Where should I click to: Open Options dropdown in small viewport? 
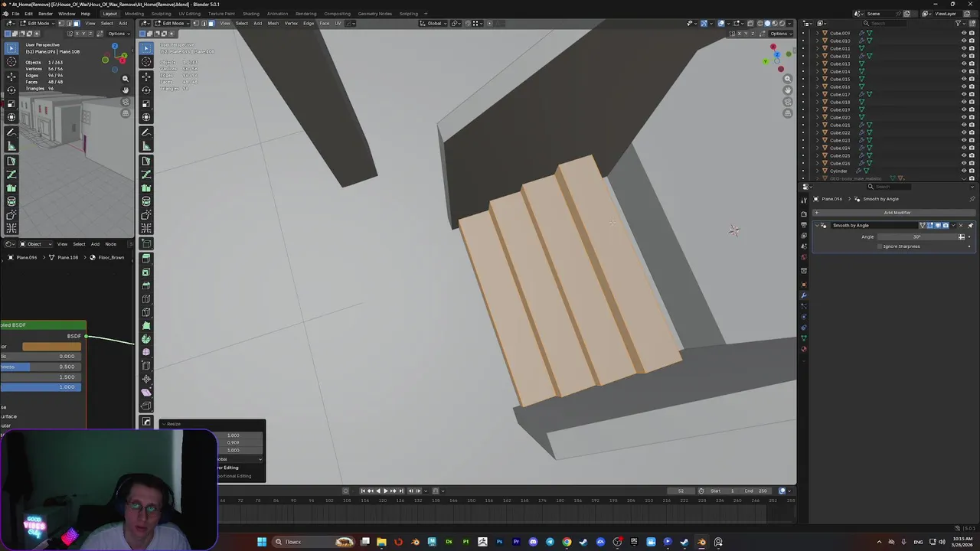(118, 34)
